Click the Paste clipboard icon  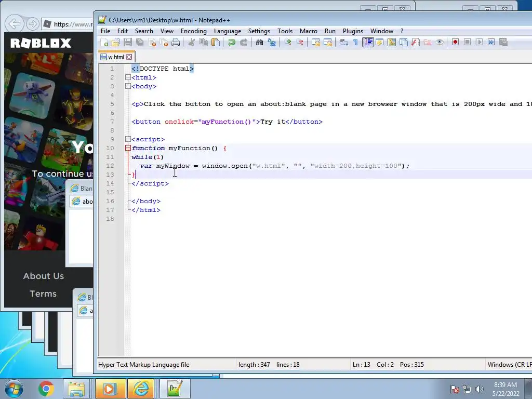[215, 43]
